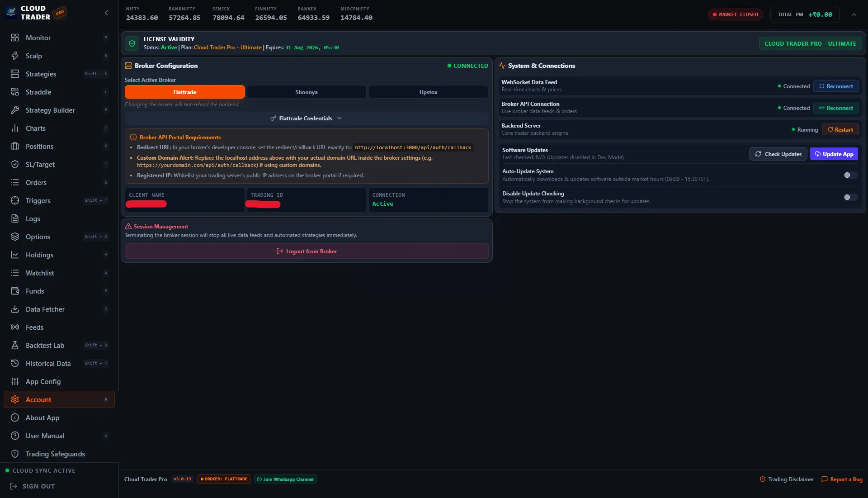868x498 pixels.
Task: Click the Holdings line chart icon
Action: click(15, 255)
